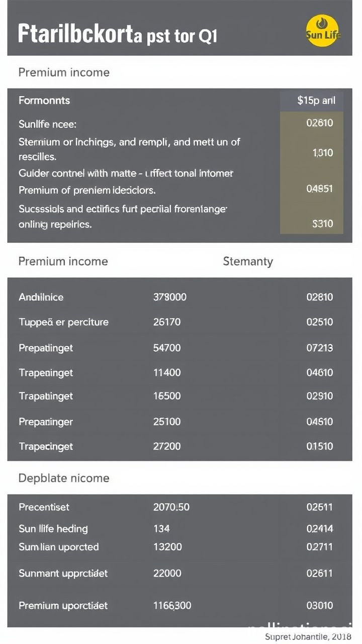Open the Premium income section heading
The height and width of the screenshot is (644, 362).
pos(64,72)
